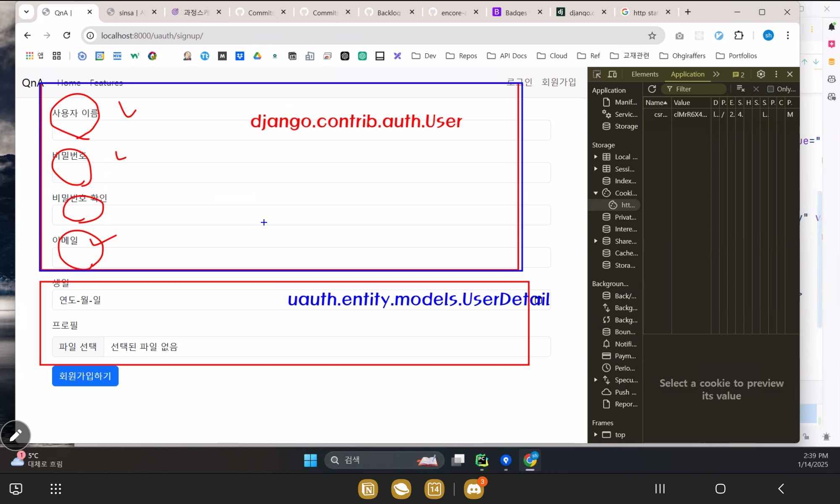Click the 연도-월-일 birthday date field
Screen dimensions: 840x504
tap(168, 300)
